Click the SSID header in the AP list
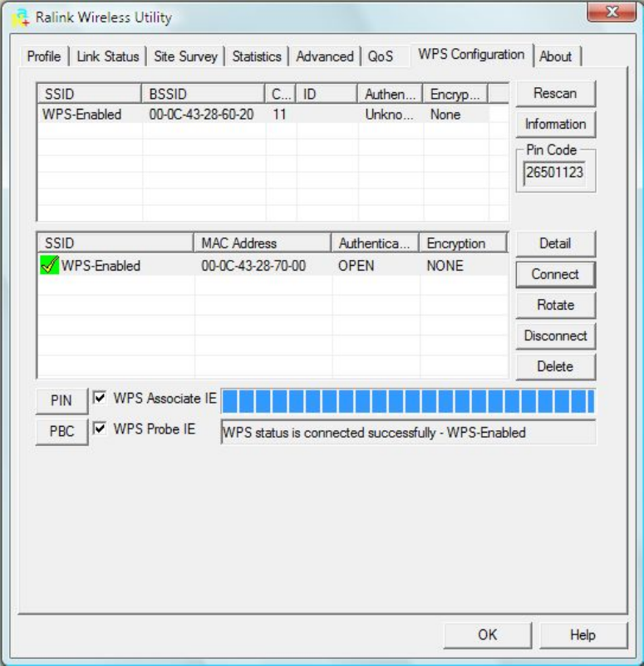Image resolution: width=644 pixels, height=666 pixels. tap(89, 94)
